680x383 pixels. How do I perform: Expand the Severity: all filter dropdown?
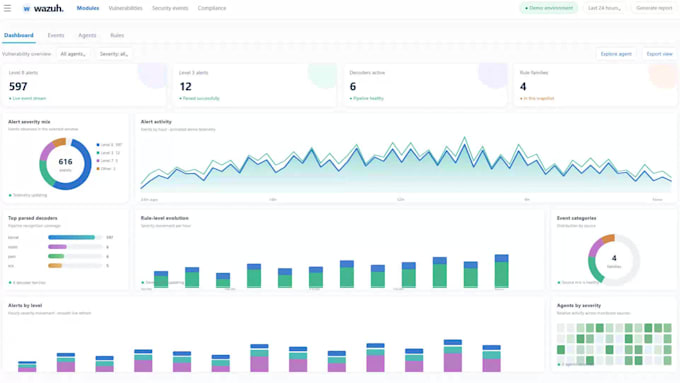(114, 54)
